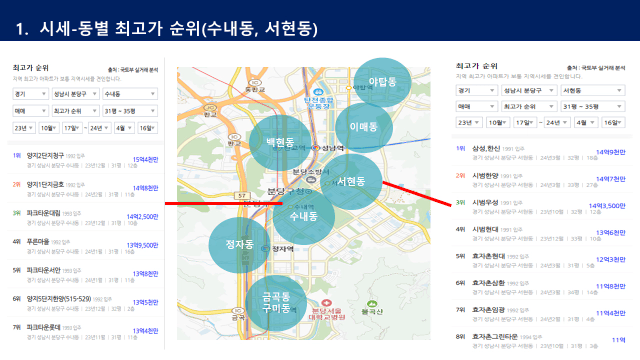The image size is (640, 360).
Task: Click the 시범우성 third ranked listing
Action: click(540, 206)
